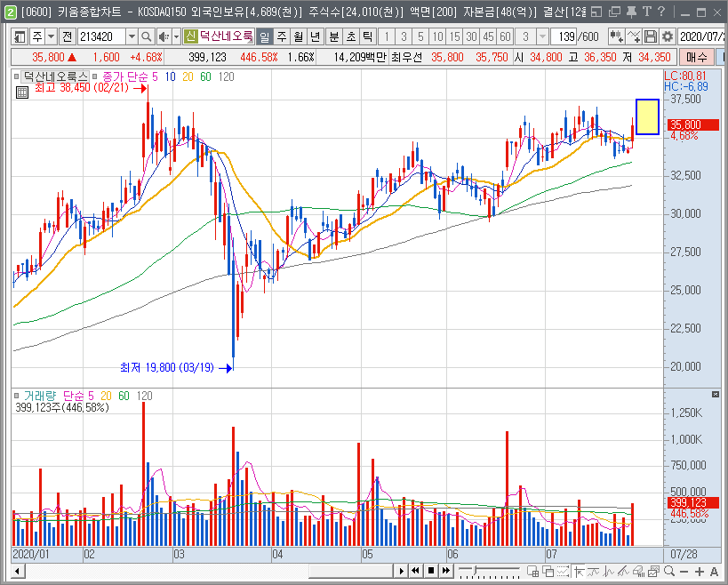728x585 pixels.
Task: Select the 년 yearly period button
Action: click(316, 36)
